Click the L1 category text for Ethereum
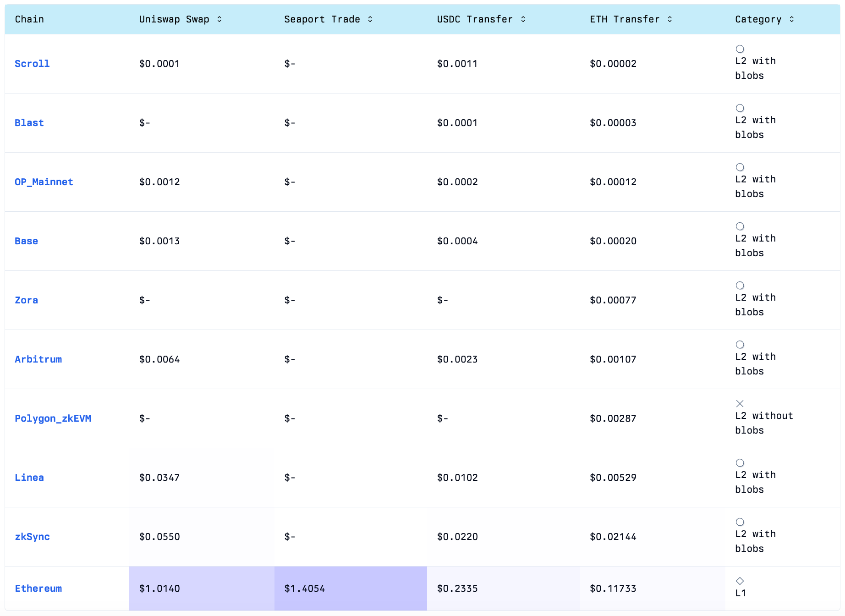The width and height of the screenshot is (845, 616). click(741, 593)
